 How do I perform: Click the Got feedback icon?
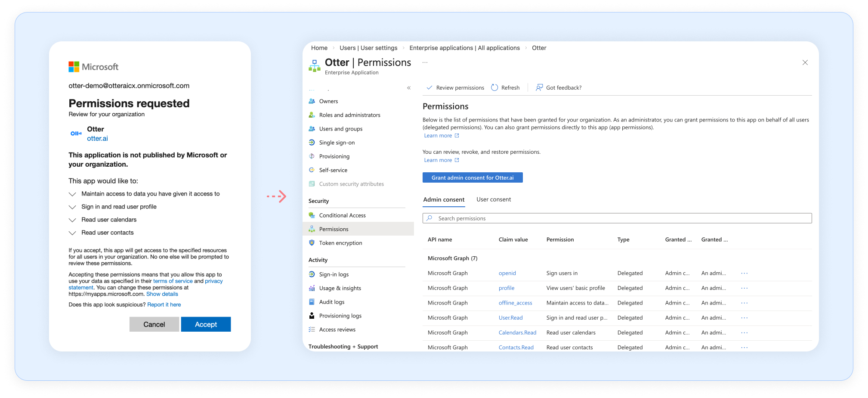coord(539,87)
